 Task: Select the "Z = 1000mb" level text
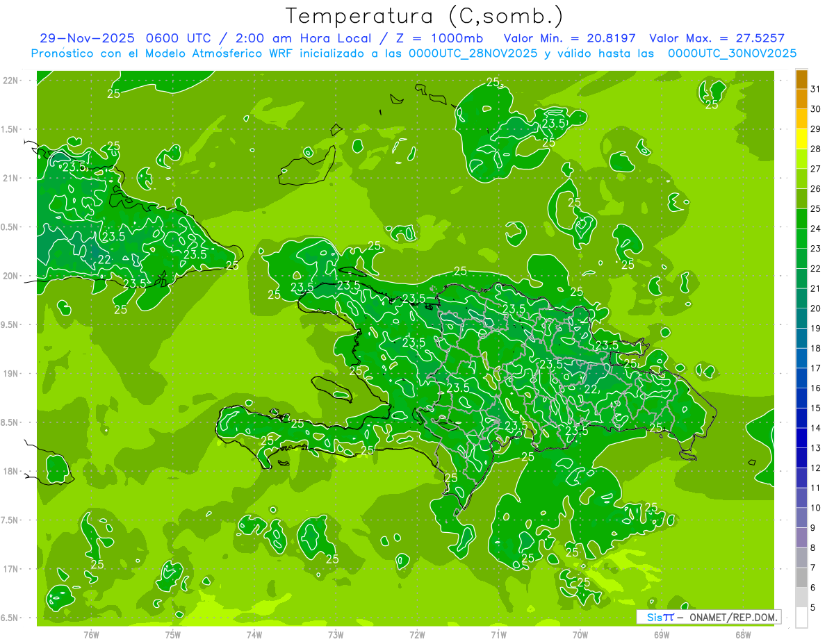tap(441, 38)
